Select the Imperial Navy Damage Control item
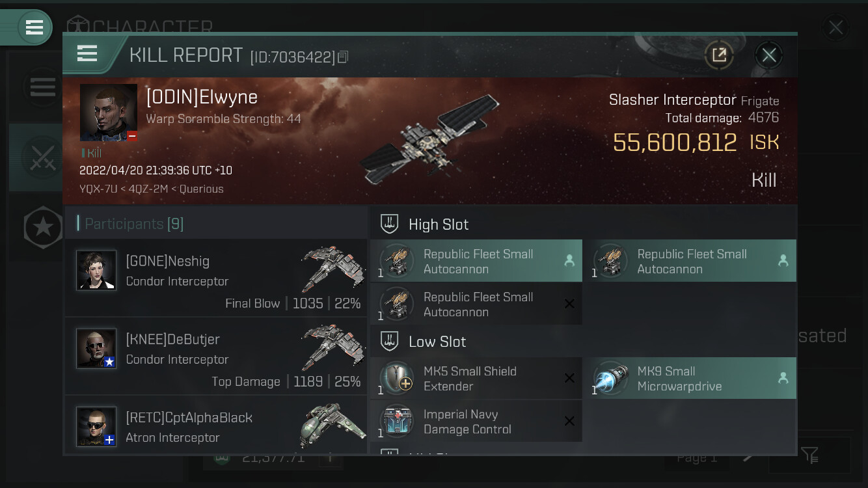Image resolution: width=868 pixels, height=488 pixels. [476, 422]
